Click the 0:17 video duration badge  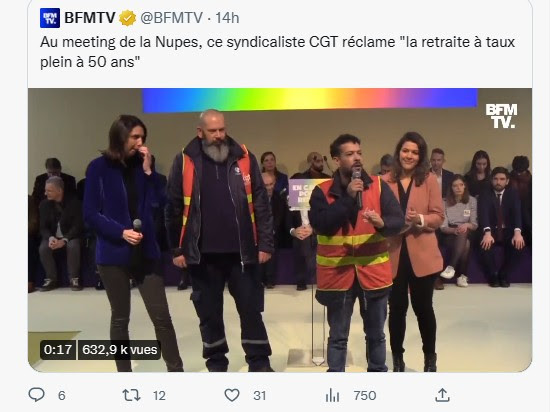coord(58,350)
